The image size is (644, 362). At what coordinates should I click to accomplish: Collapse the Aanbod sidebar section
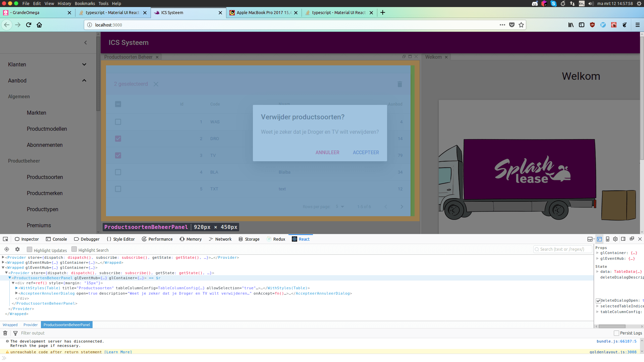84,80
